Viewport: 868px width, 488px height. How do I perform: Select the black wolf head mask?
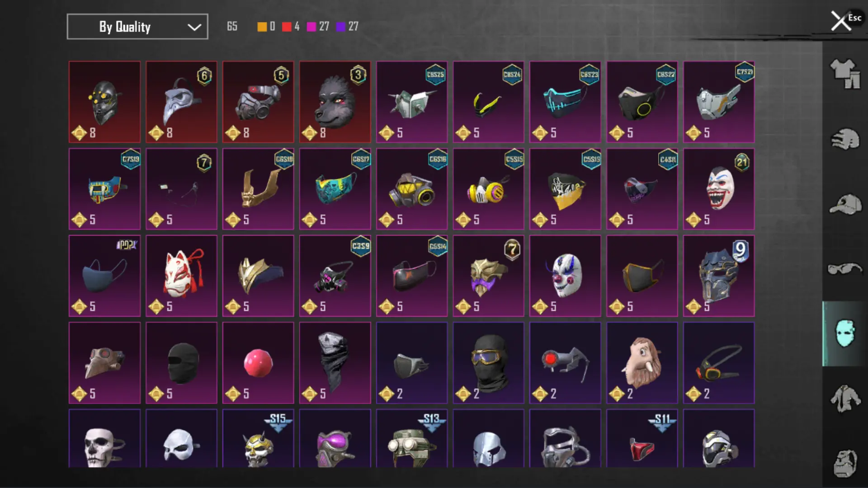coord(335,102)
